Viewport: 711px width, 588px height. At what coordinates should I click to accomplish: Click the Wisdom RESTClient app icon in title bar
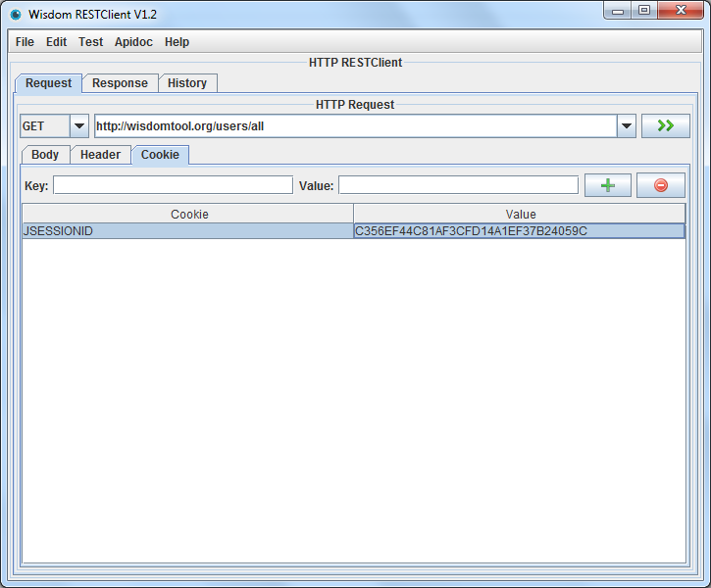pos(16,15)
